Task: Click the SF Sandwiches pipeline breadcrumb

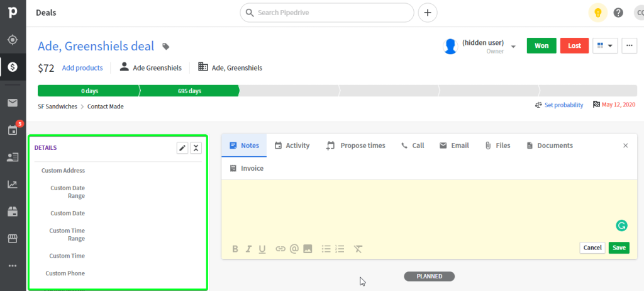Action: pos(57,106)
